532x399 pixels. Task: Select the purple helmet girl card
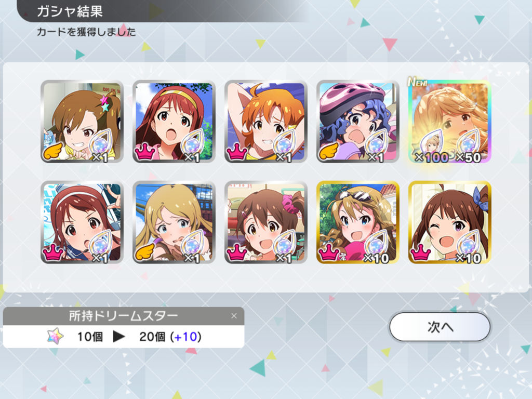(x=357, y=121)
